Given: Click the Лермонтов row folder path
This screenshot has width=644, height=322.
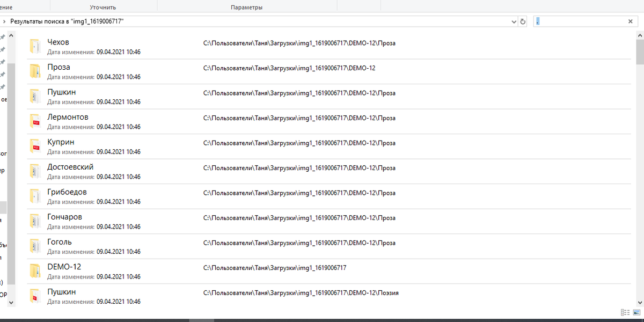Looking at the screenshot, I should coord(299,118).
